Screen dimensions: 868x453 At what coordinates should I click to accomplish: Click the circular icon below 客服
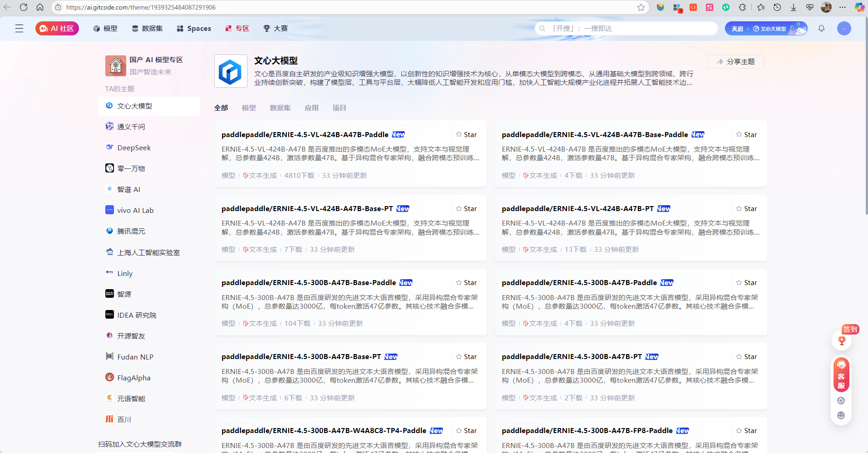tap(841, 400)
